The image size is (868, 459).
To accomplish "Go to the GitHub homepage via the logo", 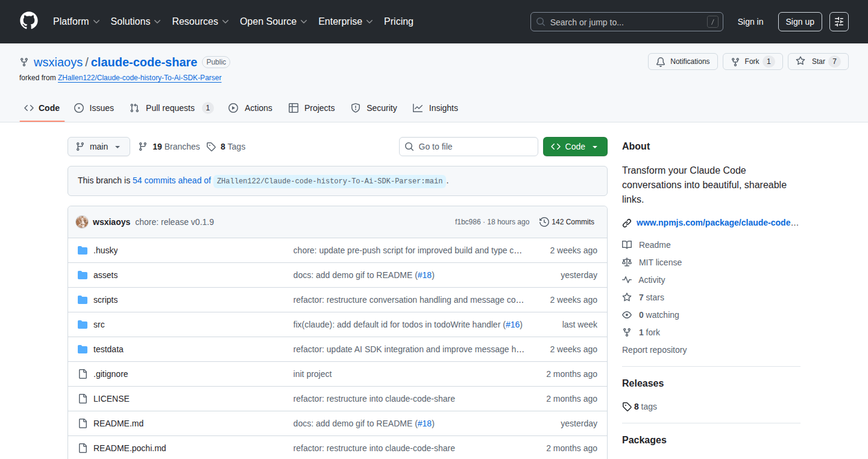I will pos(29,21).
